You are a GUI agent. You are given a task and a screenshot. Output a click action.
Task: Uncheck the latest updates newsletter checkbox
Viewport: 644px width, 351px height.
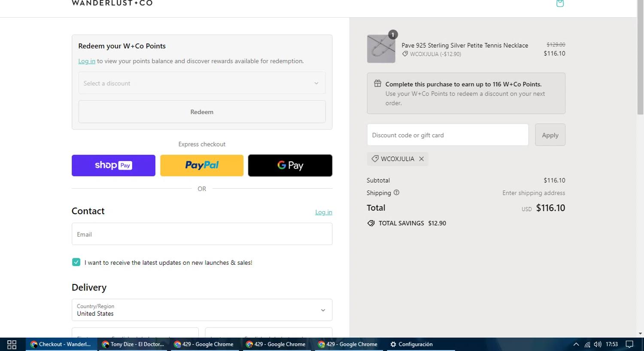(x=76, y=262)
